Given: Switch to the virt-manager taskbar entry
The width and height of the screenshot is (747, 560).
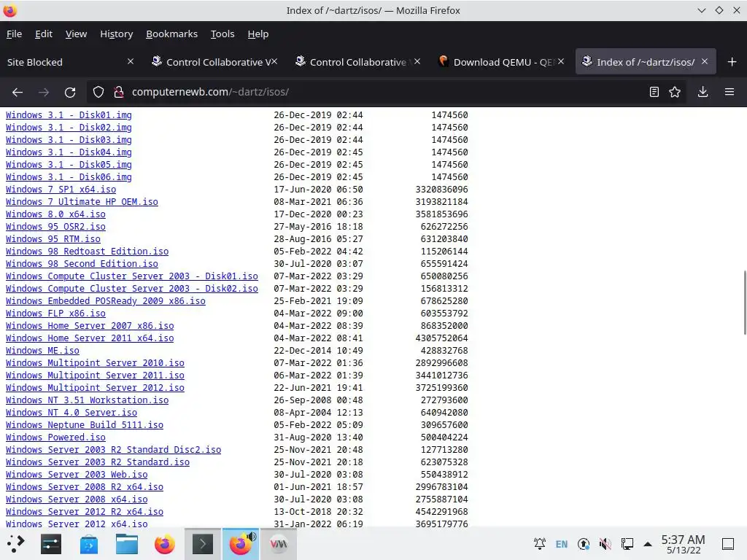Looking at the screenshot, I should (279, 544).
